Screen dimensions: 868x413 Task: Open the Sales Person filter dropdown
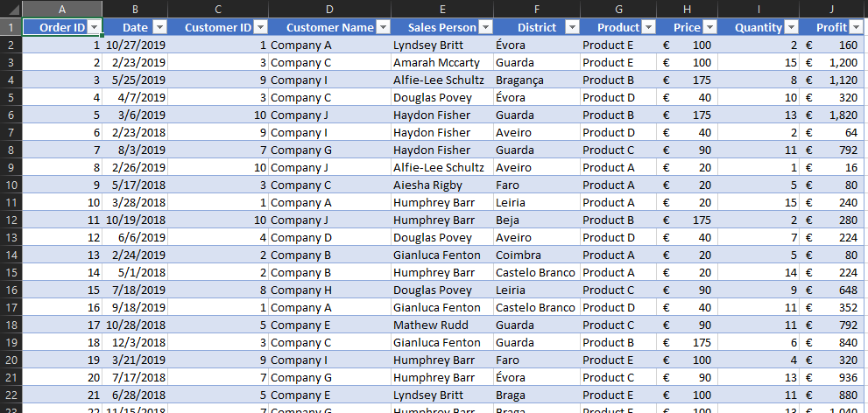tap(485, 28)
